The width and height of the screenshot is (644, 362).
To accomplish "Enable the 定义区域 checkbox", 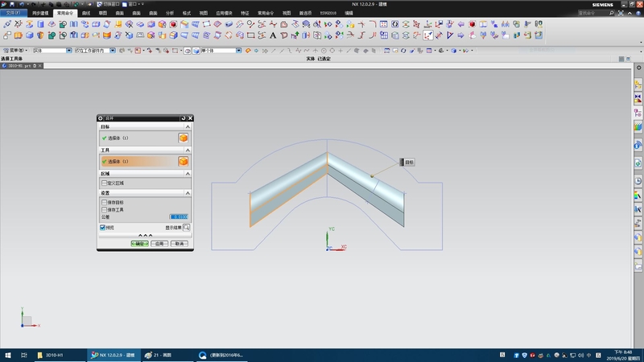I will (103, 183).
